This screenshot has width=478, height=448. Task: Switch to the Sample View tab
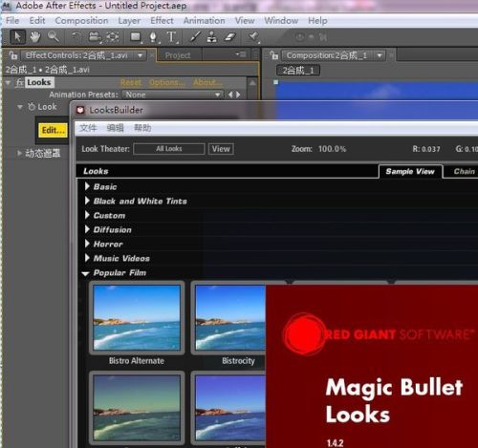point(410,172)
